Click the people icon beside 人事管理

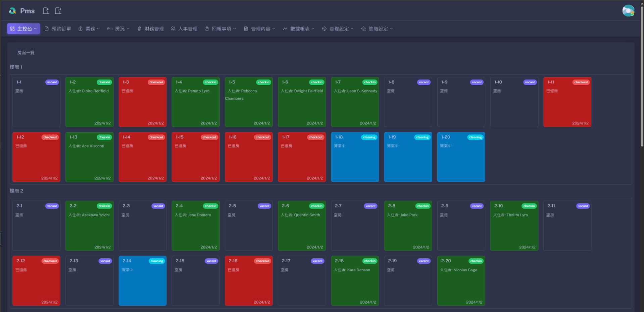[x=173, y=29]
